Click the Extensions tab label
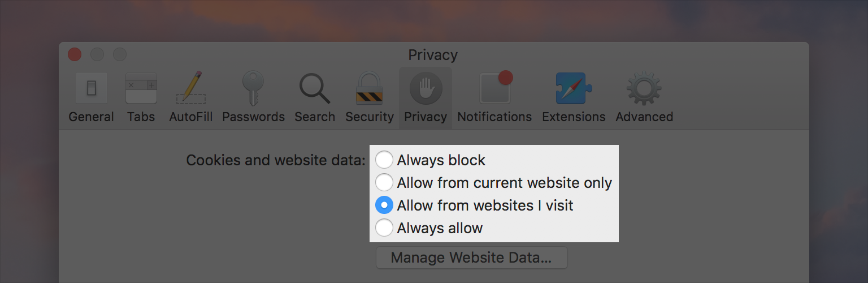Image resolution: width=868 pixels, height=283 pixels. tap(574, 117)
